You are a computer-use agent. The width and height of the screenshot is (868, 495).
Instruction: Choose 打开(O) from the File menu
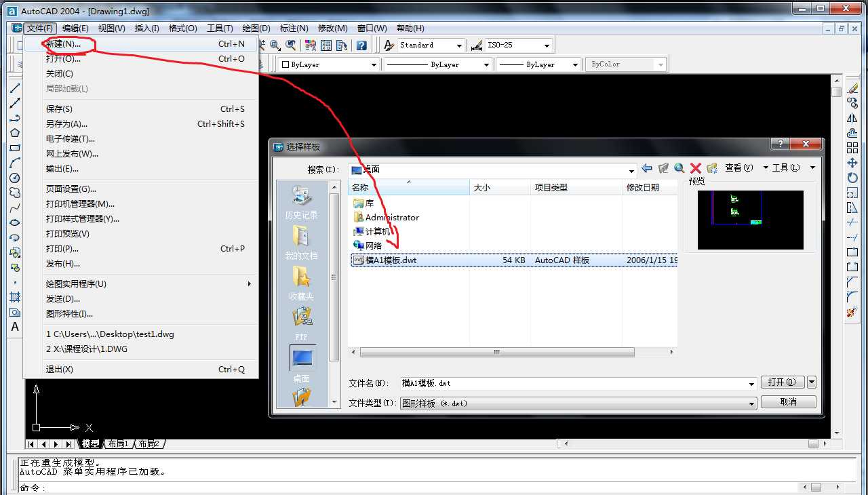(x=141, y=59)
